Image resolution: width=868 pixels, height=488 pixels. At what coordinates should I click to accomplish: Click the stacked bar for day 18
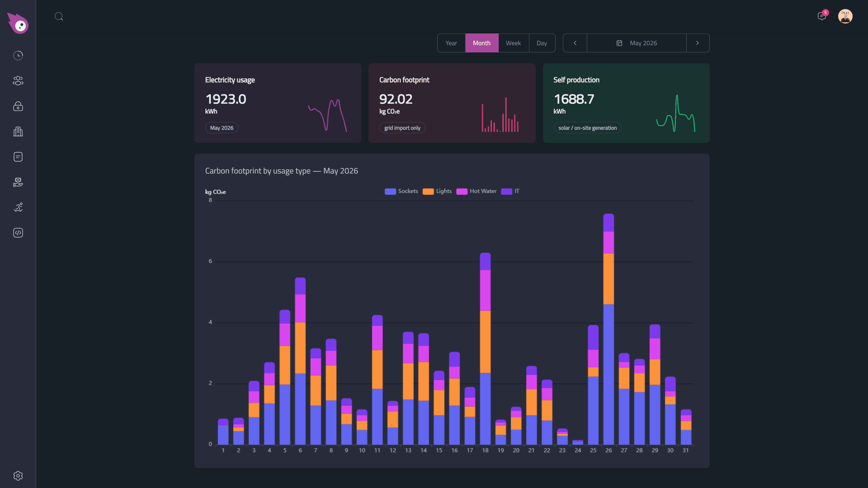(485, 349)
